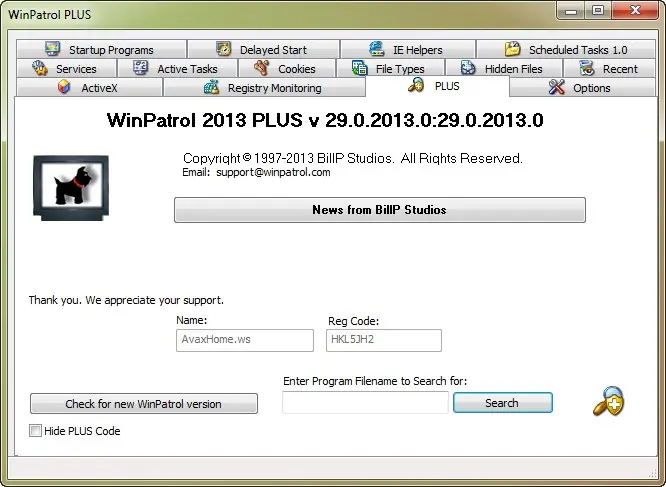Click News from BillP Studios button

click(x=380, y=210)
